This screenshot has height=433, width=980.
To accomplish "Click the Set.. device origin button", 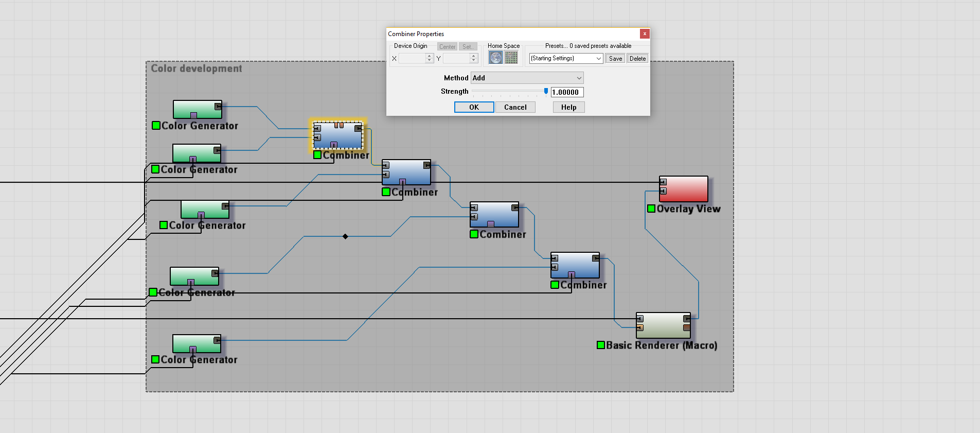I will [x=468, y=46].
